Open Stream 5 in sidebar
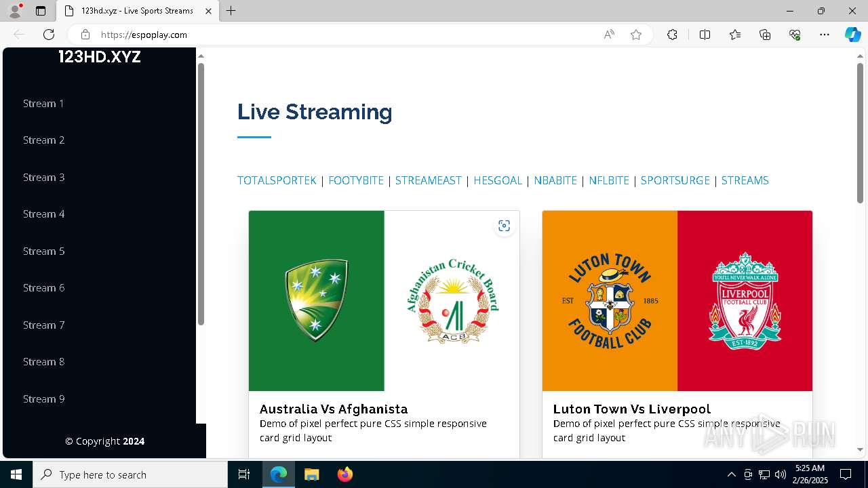The image size is (868, 488). [x=43, y=251]
